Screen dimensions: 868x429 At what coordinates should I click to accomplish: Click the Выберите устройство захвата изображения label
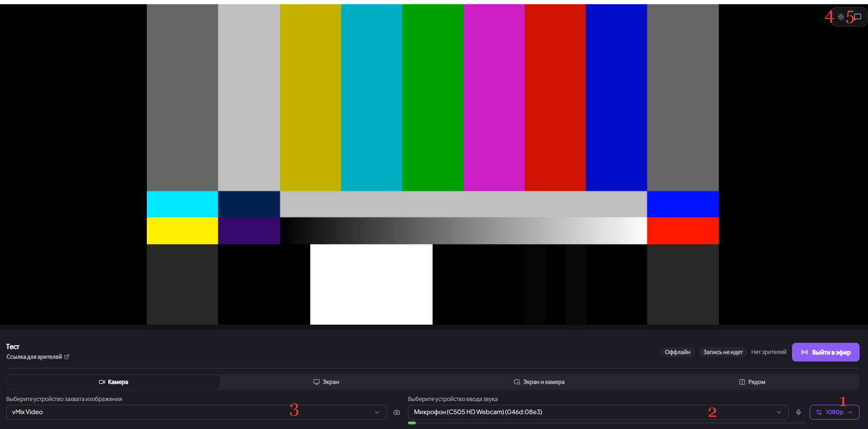point(64,399)
